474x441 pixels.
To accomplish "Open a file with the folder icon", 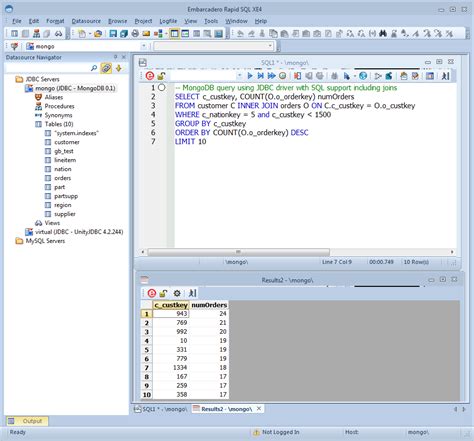I will point(98,33).
